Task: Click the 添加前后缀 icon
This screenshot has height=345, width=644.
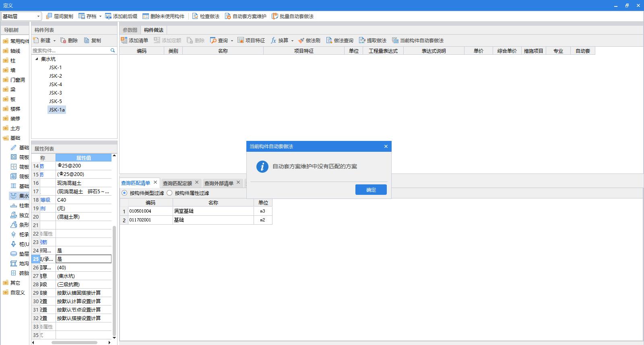Action: click(108, 16)
